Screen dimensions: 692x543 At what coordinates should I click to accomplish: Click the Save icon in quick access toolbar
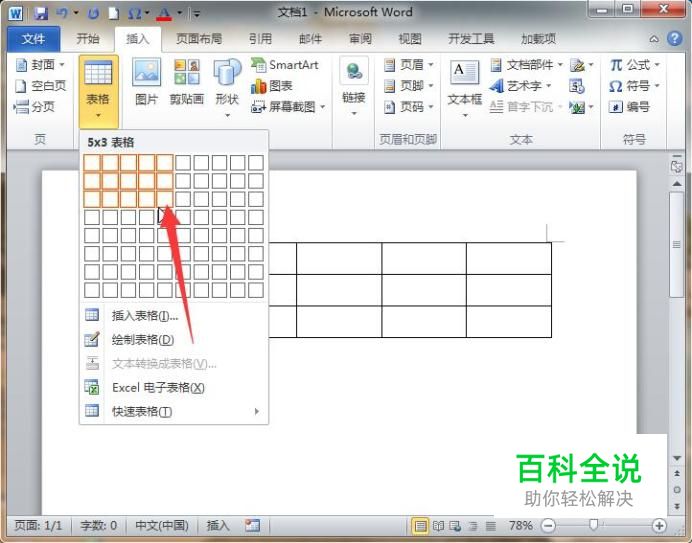click(41, 13)
